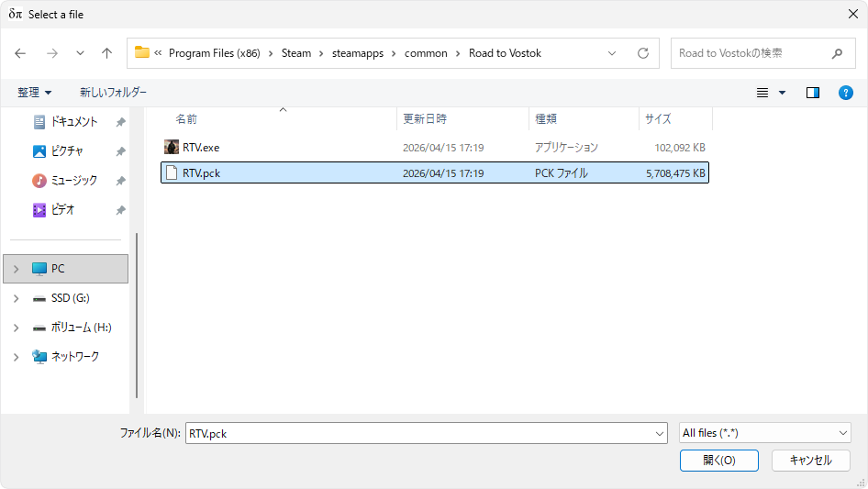Image resolution: width=868 pixels, height=489 pixels.
Task: Click the Up one level arrow
Action: 106,53
